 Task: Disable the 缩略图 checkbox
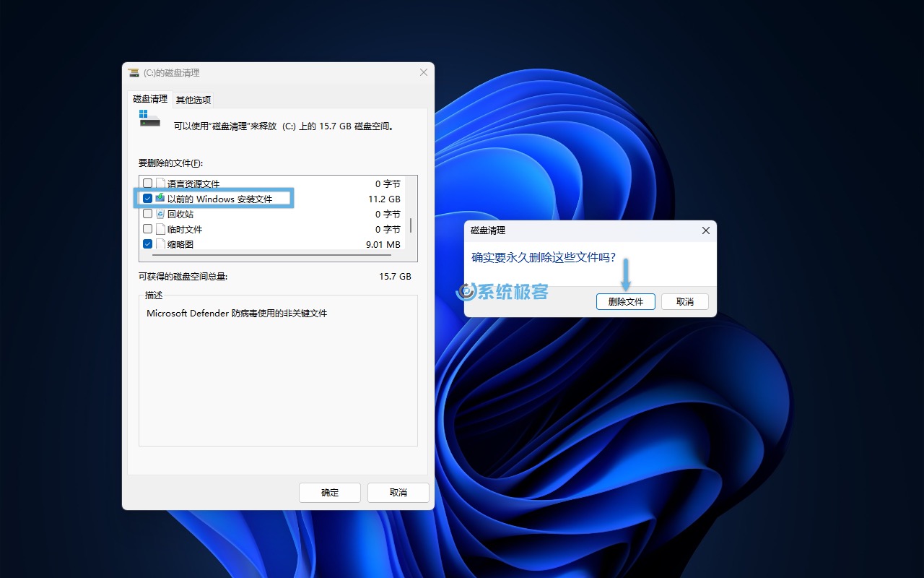point(147,243)
